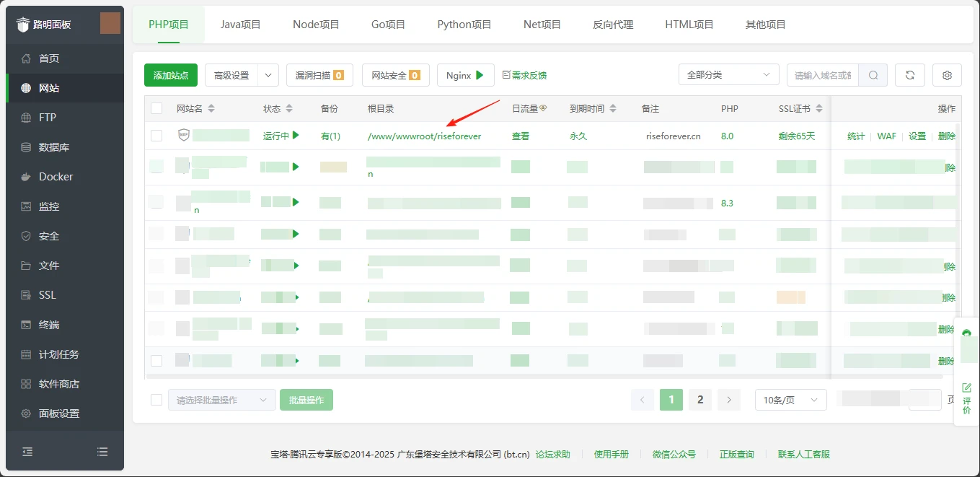Screen dimensions: 980x477
Task: Click PHP version 8.3 in third row
Action: pos(727,204)
